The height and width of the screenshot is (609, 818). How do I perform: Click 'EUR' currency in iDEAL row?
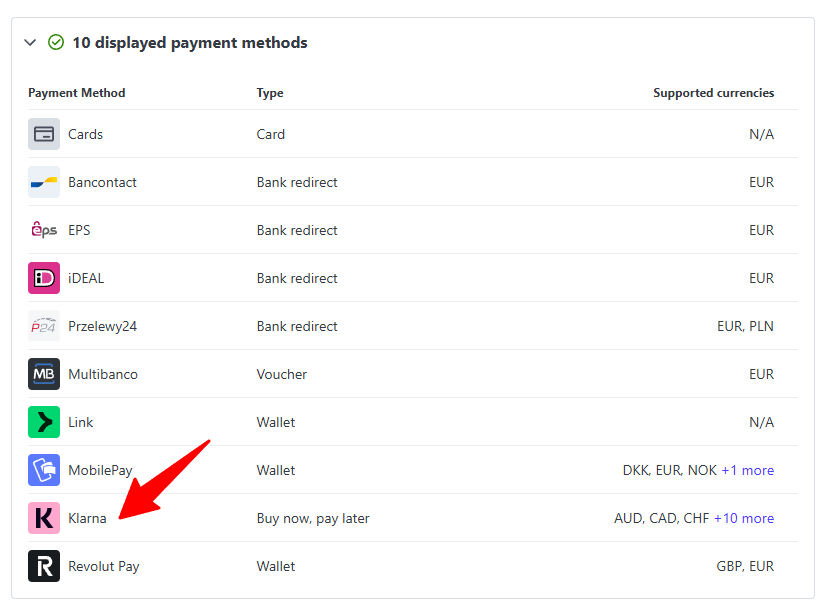pos(762,278)
